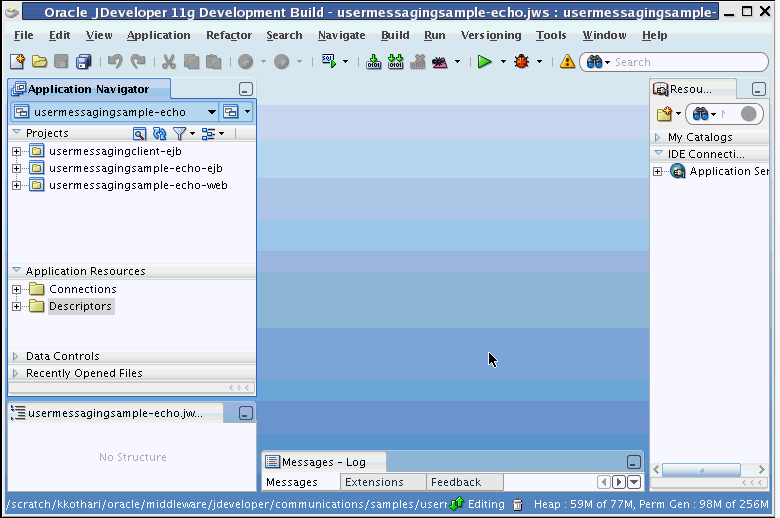Click the binoculars icon in Resource Palette
780x518 pixels.
click(700, 114)
